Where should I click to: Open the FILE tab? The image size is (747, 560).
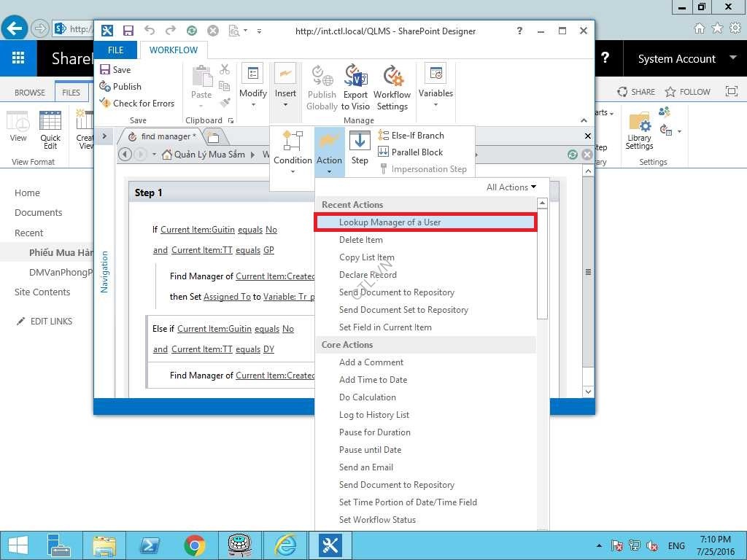(x=116, y=50)
